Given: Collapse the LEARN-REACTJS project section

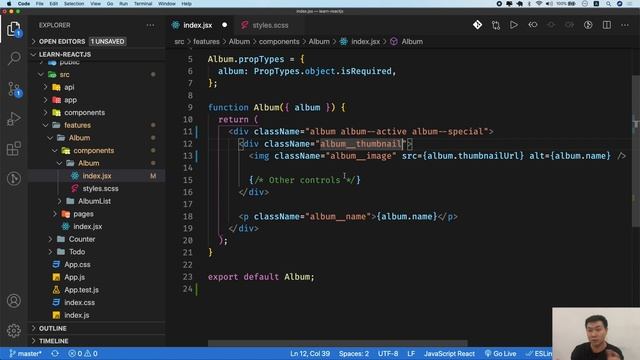Looking at the screenshot, I should (97, 54).
